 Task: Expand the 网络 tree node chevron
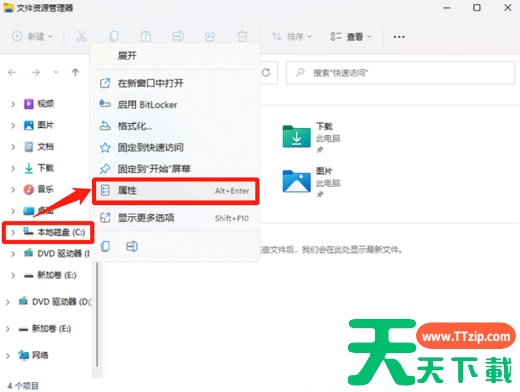click(x=8, y=355)
